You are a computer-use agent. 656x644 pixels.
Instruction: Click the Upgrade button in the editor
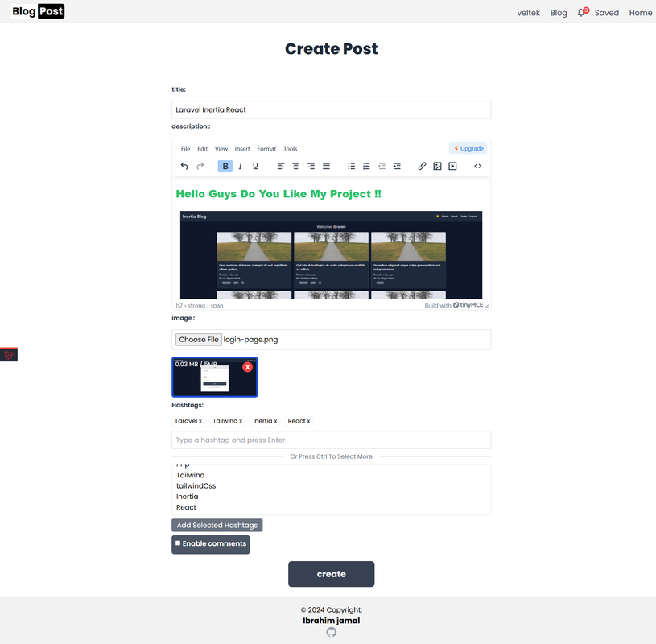[468, 149]
